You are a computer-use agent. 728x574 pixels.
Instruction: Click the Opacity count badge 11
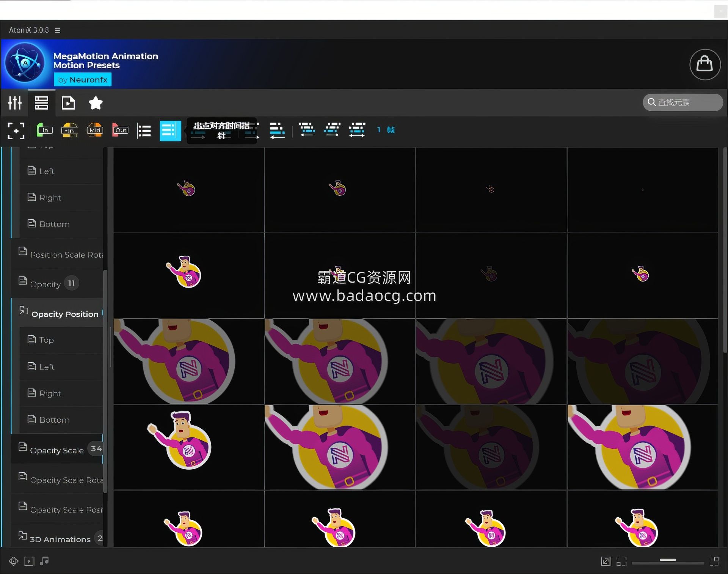(x=71, y=283)
